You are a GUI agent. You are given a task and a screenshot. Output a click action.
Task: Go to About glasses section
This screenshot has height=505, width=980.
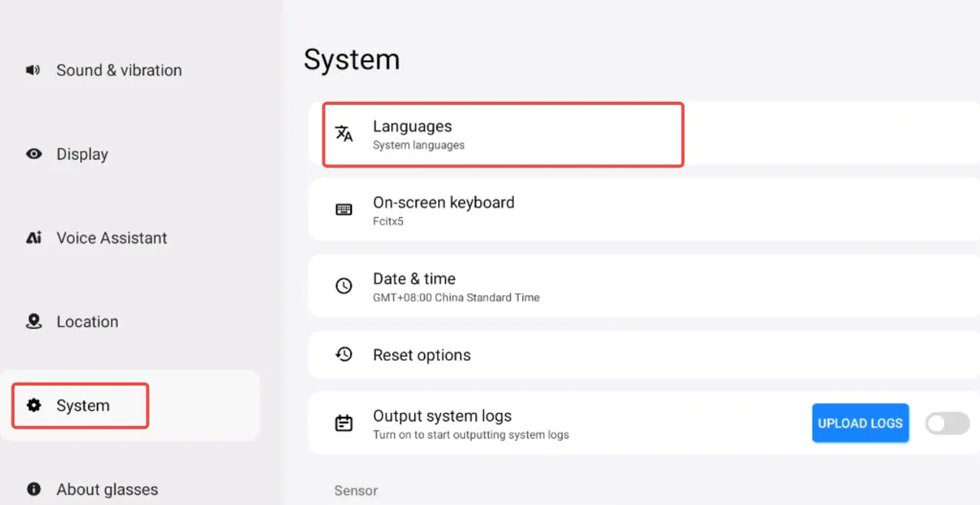click(107, 490)
